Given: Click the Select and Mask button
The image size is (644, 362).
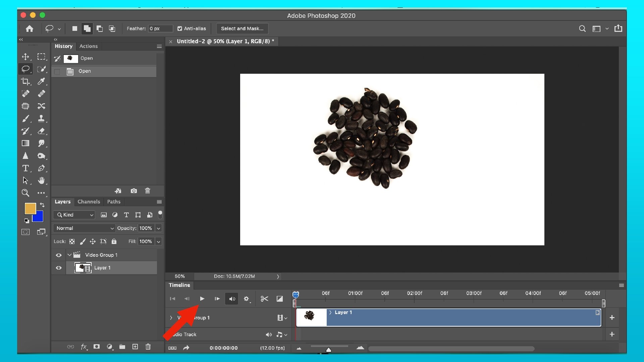Looking at the screenshot, I should (242, 28).
